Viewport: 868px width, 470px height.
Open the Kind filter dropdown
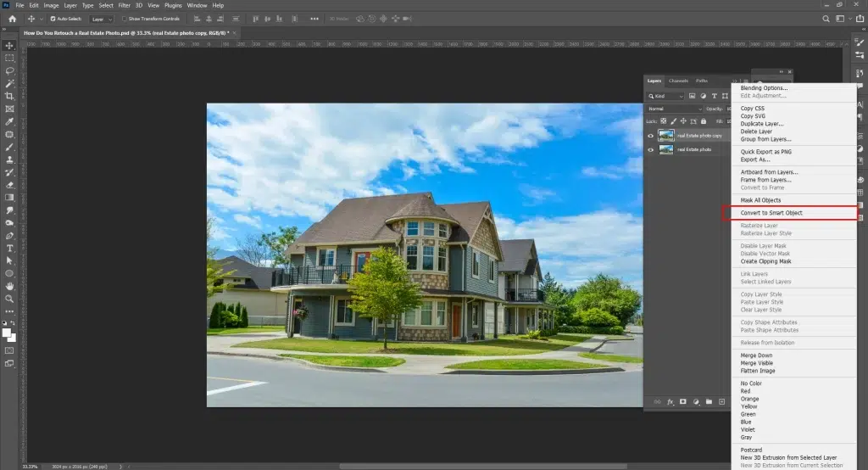click(666, 96)
